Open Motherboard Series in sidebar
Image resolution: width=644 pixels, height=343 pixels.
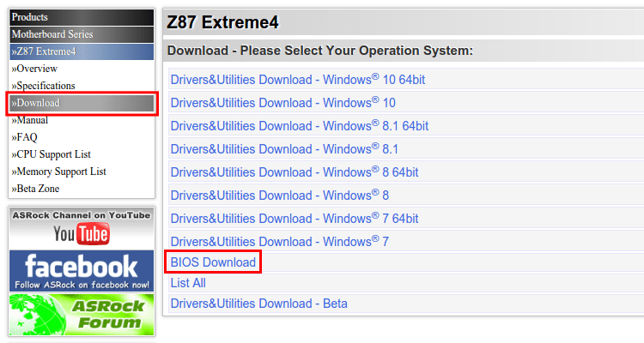pos(82,34)
